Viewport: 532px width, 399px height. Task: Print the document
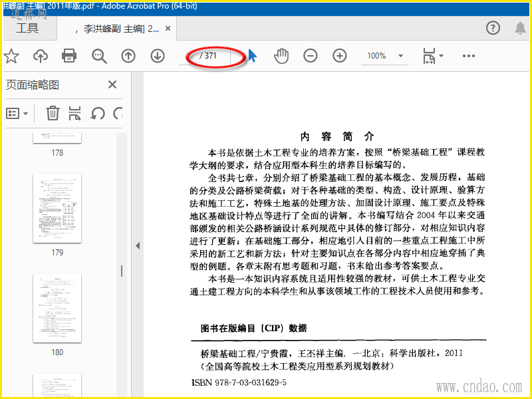(x=69, y=56)
